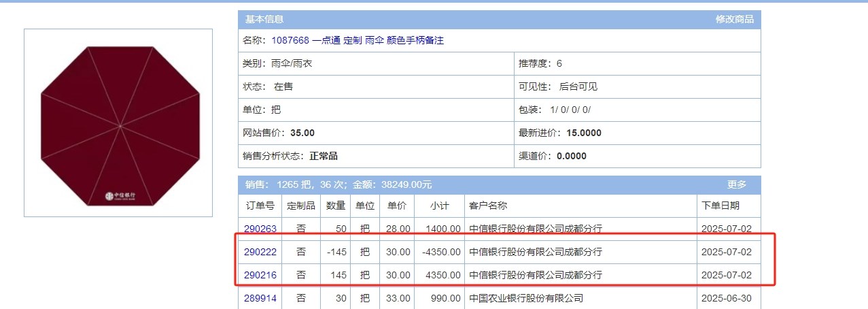This screenshot has width=868, height=309.
Task: Open order number 289914
Action: [260, 298]
